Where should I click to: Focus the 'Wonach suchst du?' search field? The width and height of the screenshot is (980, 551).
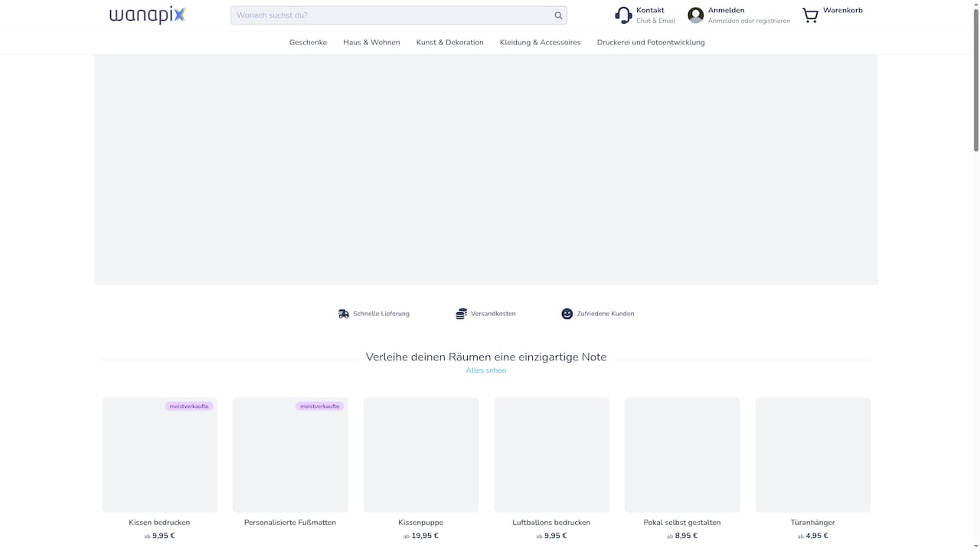tap(398, 15)
